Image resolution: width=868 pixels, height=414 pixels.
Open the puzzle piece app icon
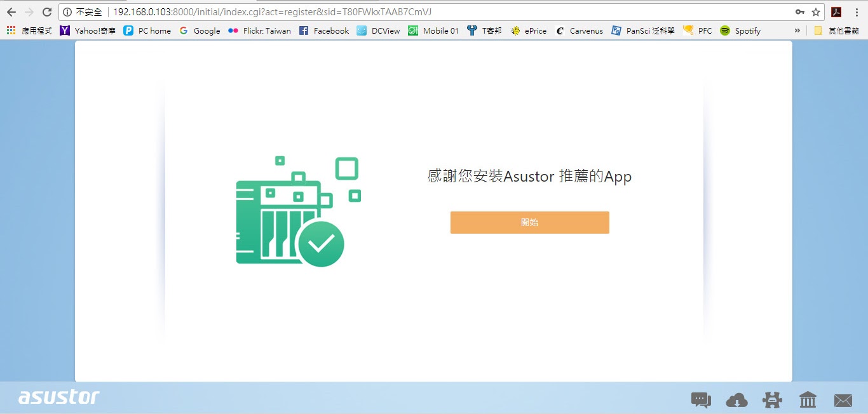click(x=772, y=400)
